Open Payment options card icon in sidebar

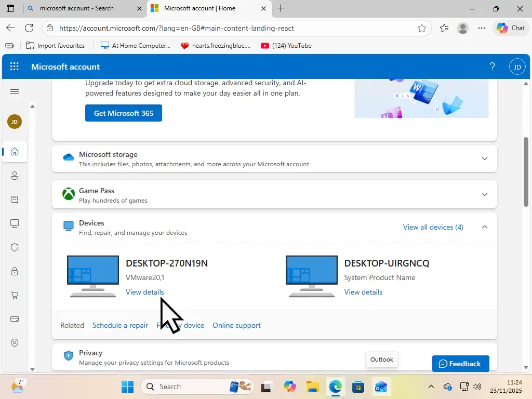point(14,318)
